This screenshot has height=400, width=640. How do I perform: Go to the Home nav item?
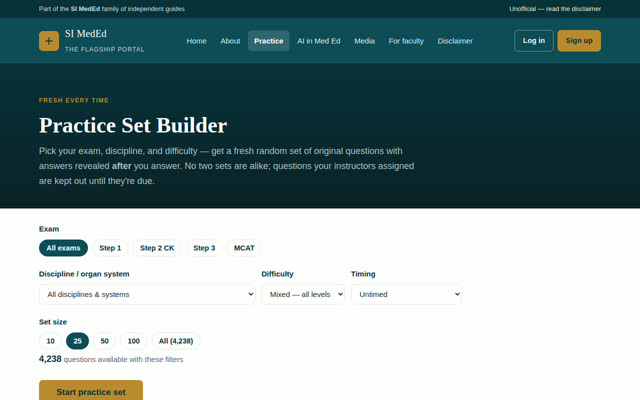point(196,41)
